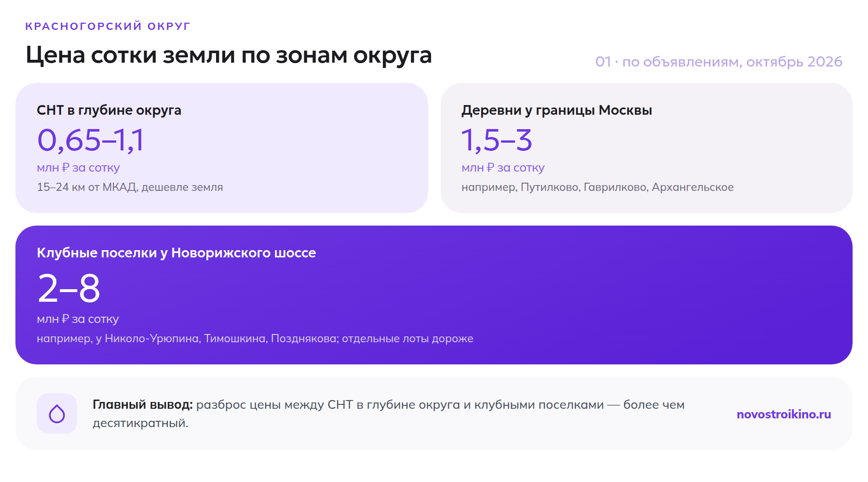Screen dimensions: 868x482
Task: Click the heading Цена сотки земли по зонам округа
Action: (x=229, y=55)
